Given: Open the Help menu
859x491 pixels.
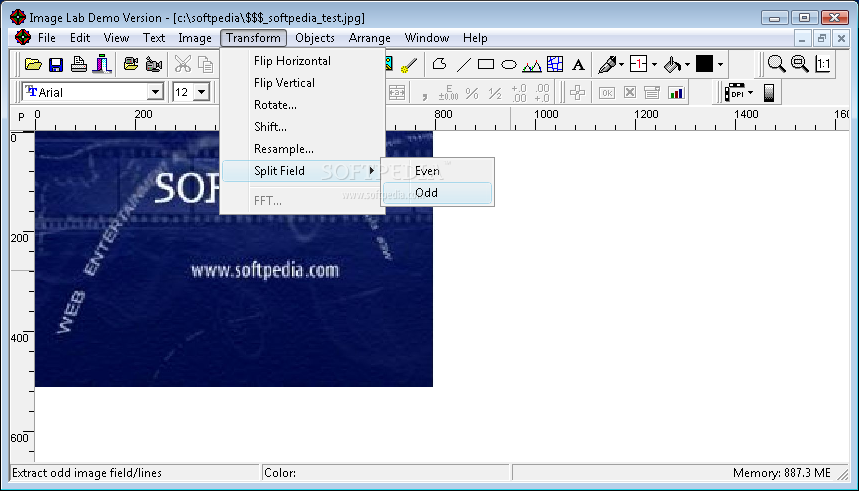Looking at the screenshot, I should (x=475, y=38).
